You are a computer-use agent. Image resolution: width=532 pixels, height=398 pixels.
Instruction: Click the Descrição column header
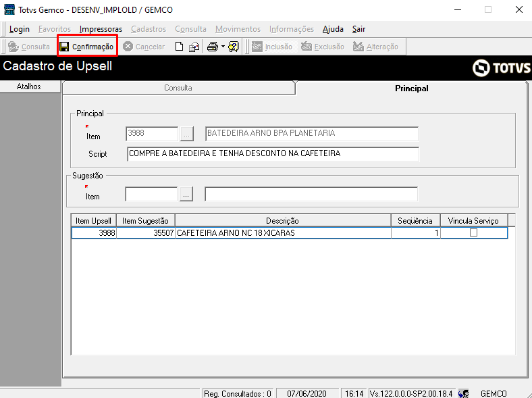(x=283, y=221)
